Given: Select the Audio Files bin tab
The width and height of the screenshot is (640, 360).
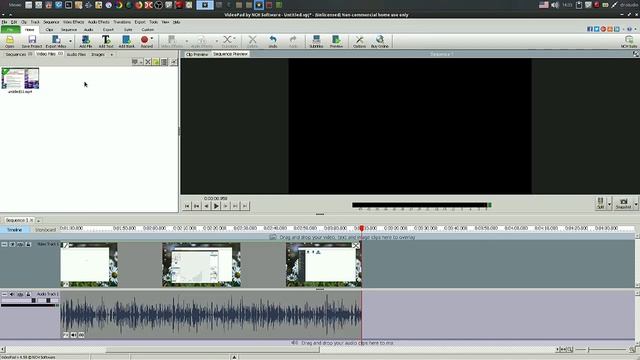Looking at the screenshot, I should pos(76,54).
